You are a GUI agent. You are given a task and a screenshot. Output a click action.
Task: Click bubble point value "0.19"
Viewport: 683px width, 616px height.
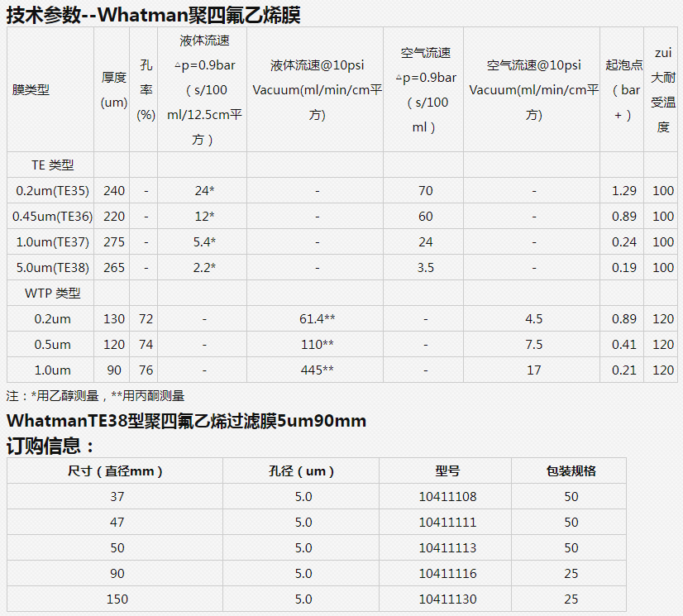click(623, 268)
